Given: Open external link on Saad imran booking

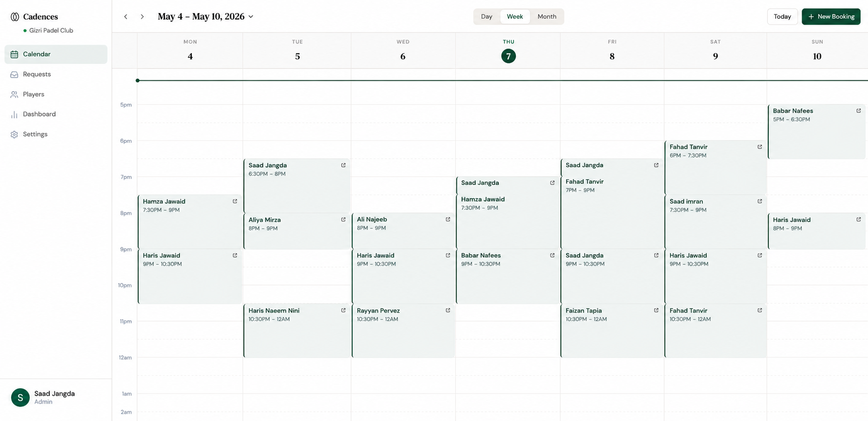Looking at the screenshot, I should pos(760,202).
